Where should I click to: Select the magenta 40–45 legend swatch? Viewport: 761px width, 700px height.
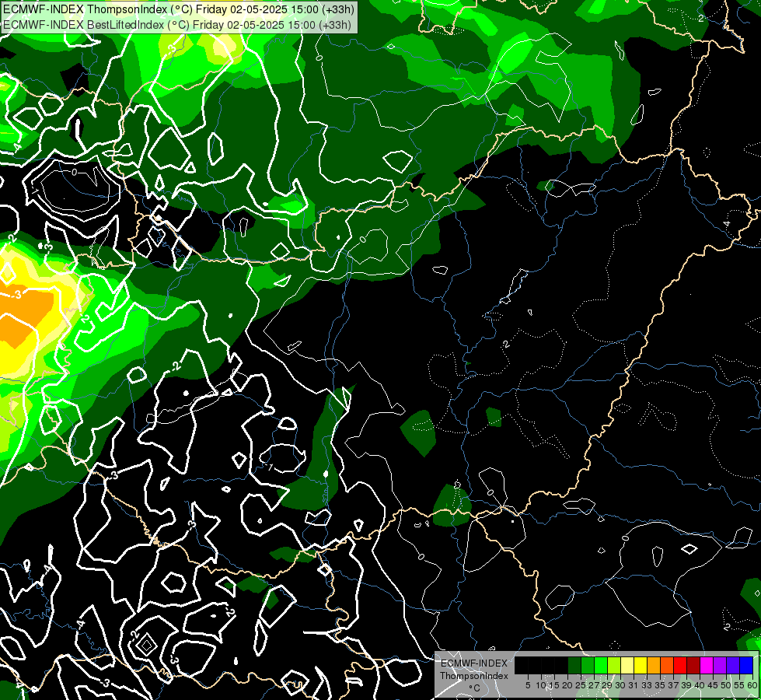pyautogui.click(x=707, y=666)
